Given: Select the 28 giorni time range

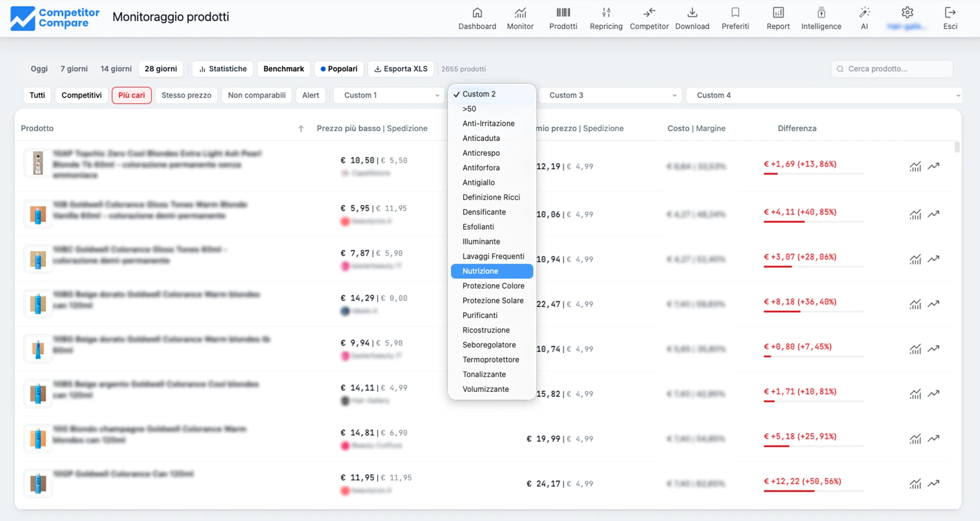Looking at the screenshot, I should 161,69.
